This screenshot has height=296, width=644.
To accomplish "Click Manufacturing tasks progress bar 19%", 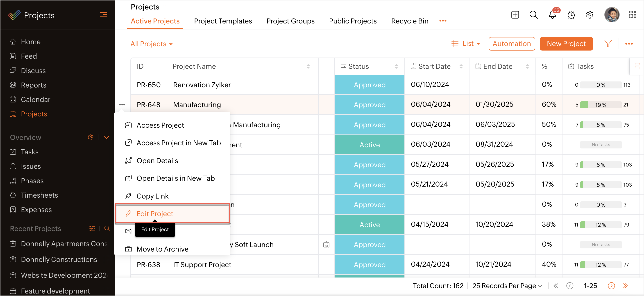I will coord(601,105).
